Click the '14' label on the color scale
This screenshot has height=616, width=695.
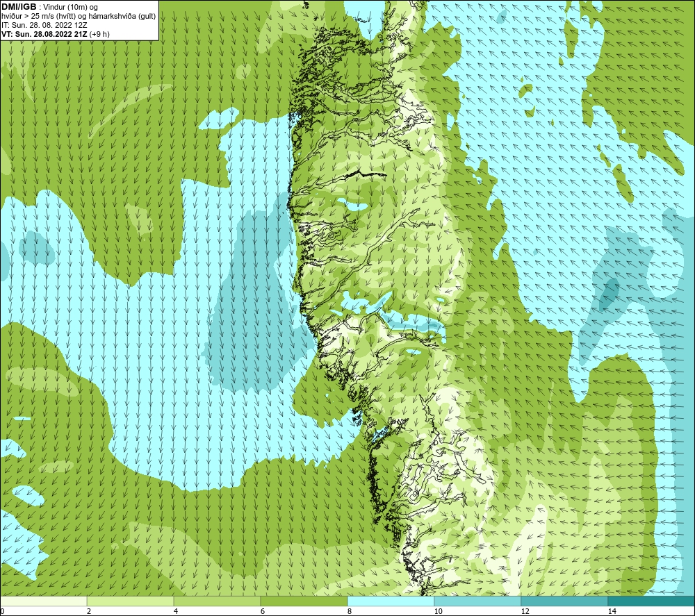(x=612, y=611)
